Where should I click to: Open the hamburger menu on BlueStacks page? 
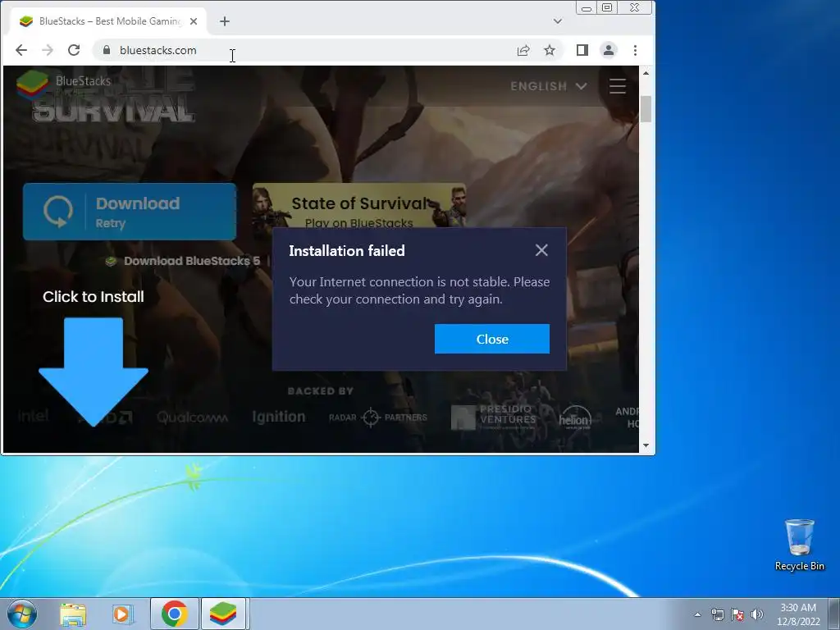(x=618, y=86)
